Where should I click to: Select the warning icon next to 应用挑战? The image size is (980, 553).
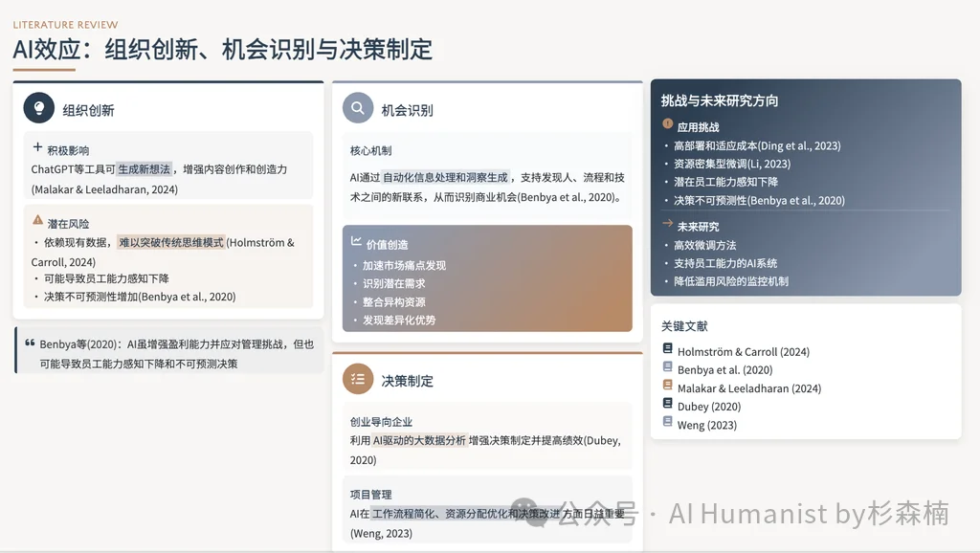[667, 125]
